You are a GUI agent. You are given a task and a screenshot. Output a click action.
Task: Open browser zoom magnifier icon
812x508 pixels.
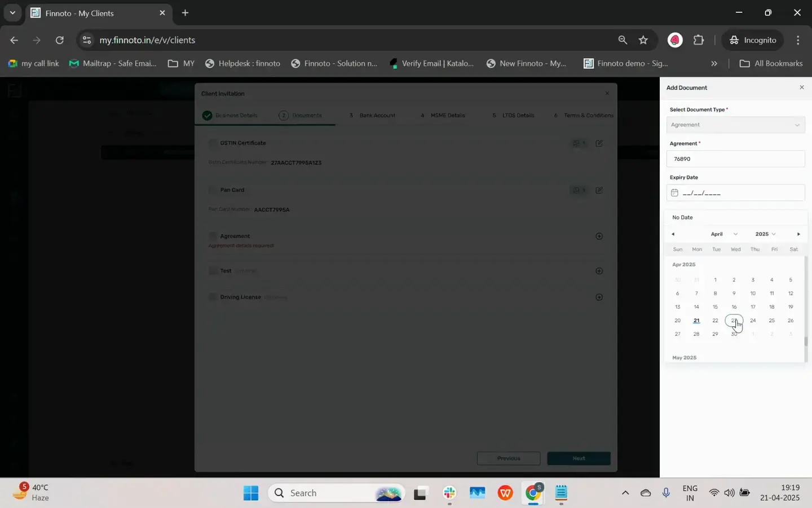tap(623, 40)
